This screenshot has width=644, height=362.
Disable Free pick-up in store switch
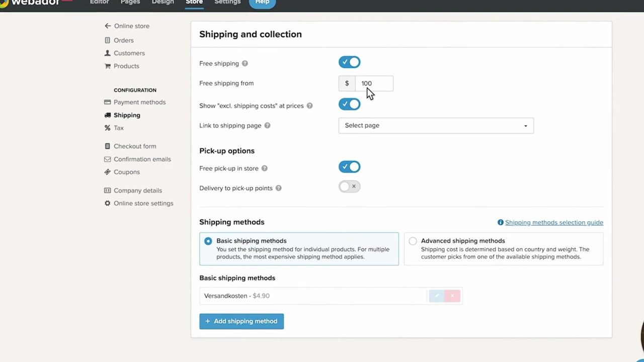(350, 167)
